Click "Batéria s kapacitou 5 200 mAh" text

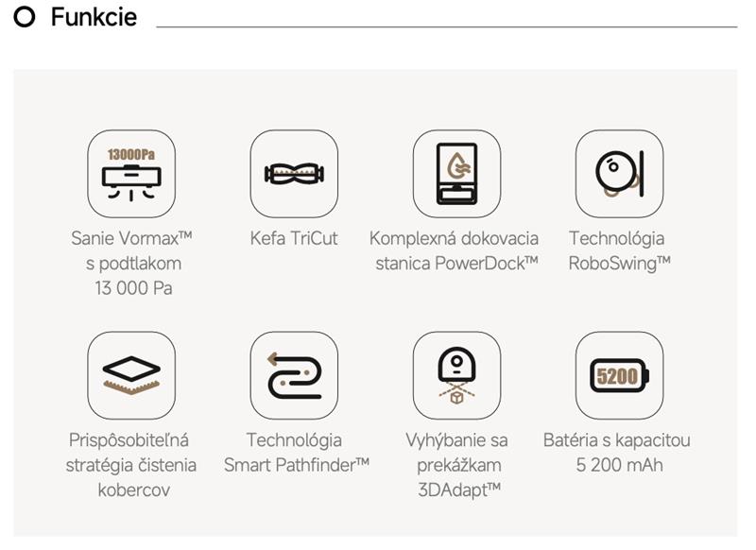coord(619,452)
